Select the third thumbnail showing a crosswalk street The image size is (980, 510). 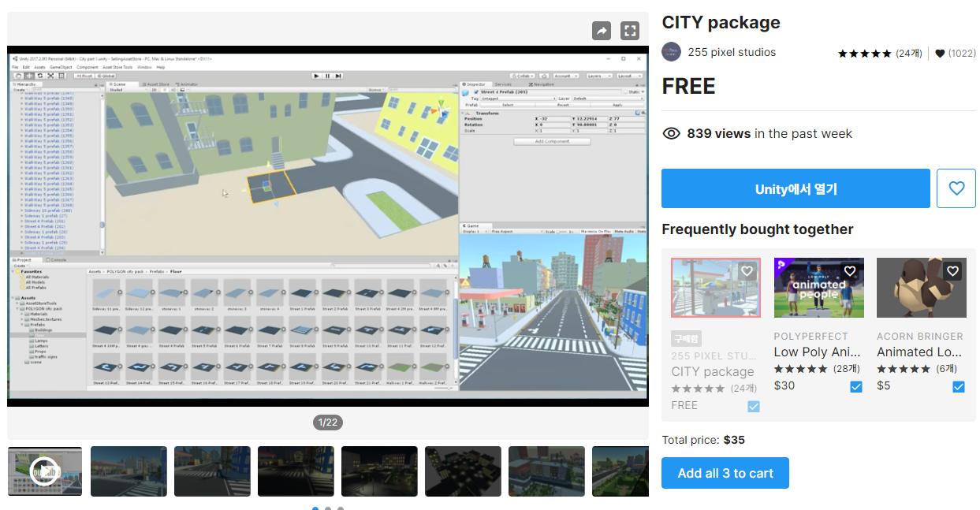pyautogui.click(x=212, y=471)
